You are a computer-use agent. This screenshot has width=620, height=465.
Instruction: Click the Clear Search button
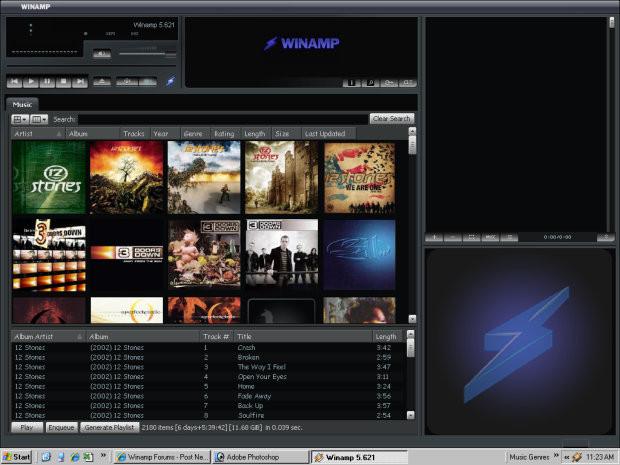[x=392, y=119]
